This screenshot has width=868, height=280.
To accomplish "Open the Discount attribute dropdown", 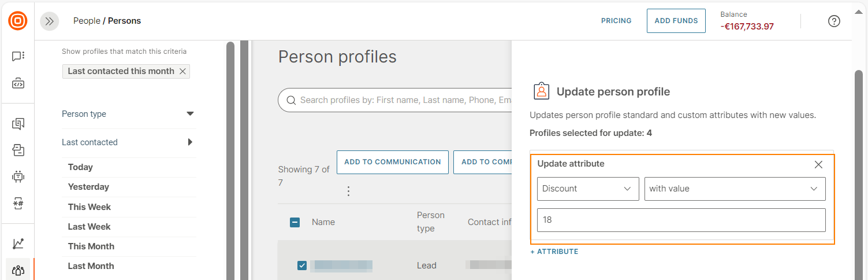I will pyautogui.click(x=587, y=189).
